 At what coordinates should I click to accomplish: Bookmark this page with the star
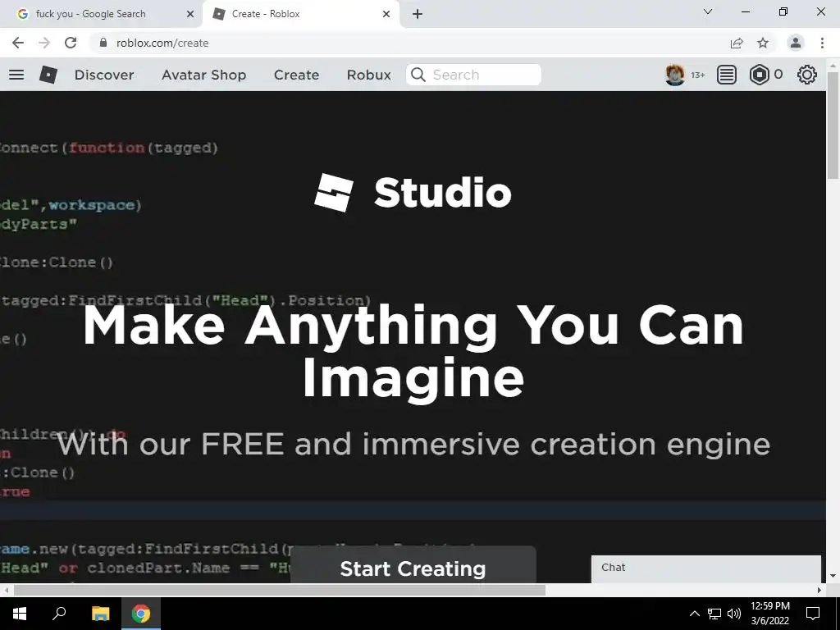763,43
